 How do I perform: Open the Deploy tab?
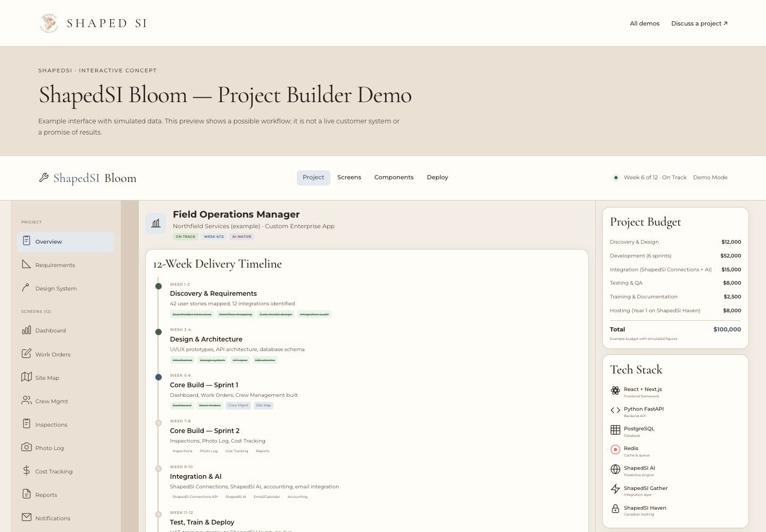pyautogui.click(x=437, y=178)
